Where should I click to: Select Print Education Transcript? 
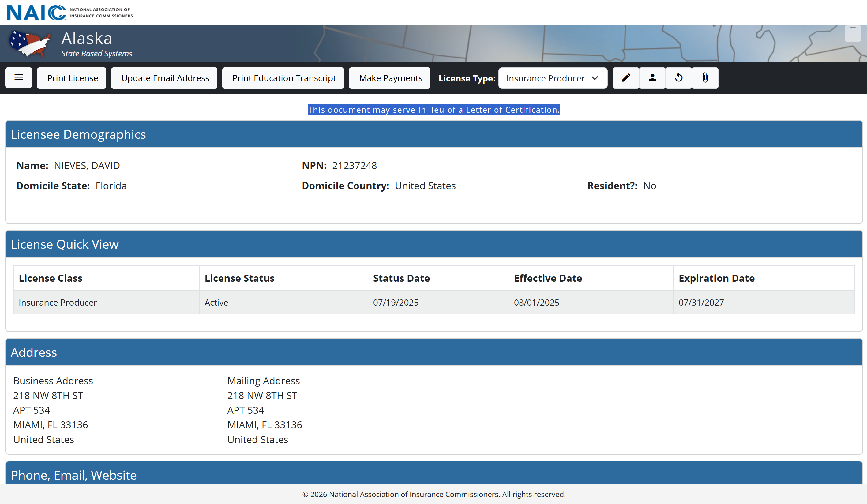click(x=284, y=78)
